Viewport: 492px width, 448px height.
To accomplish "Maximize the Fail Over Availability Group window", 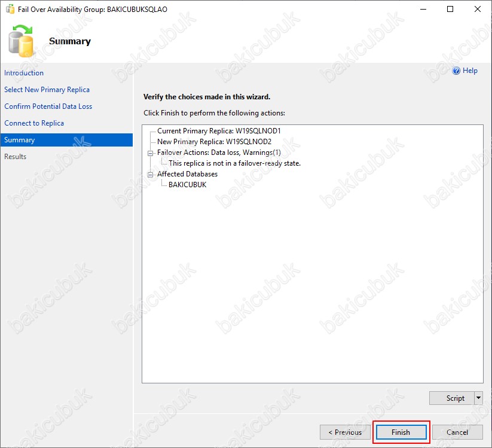I will tap(450, 9).
